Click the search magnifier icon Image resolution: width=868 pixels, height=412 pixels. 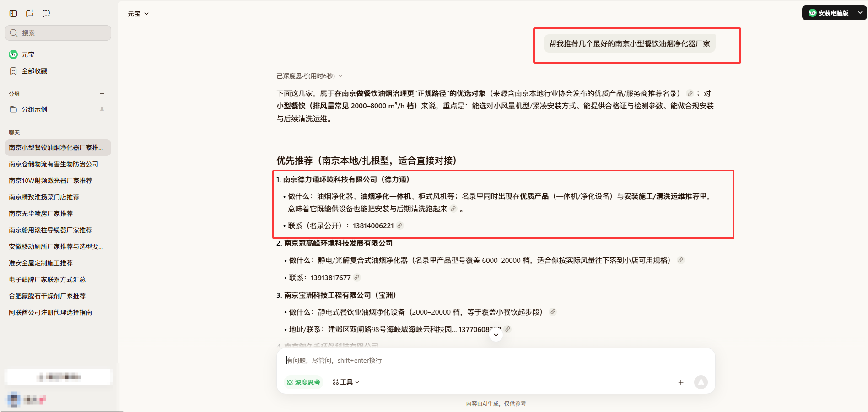(x=14, y=33)
